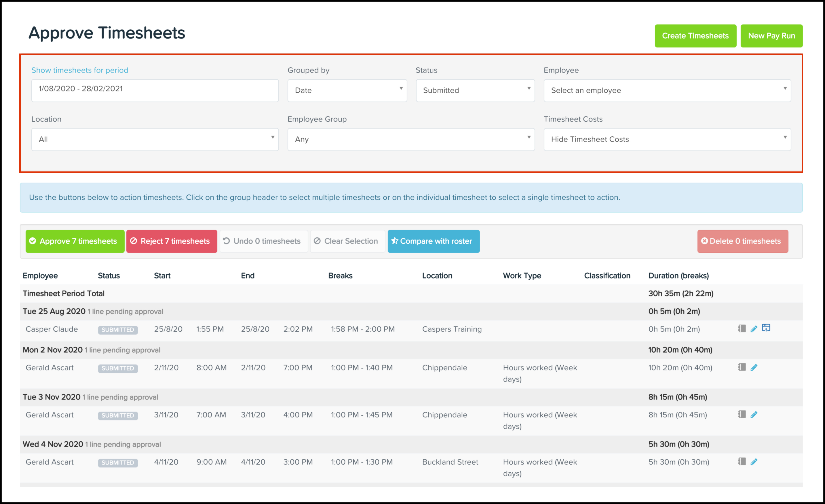
Task: Open the Employee Group Any dropdown
Action: tap(411, 139)
